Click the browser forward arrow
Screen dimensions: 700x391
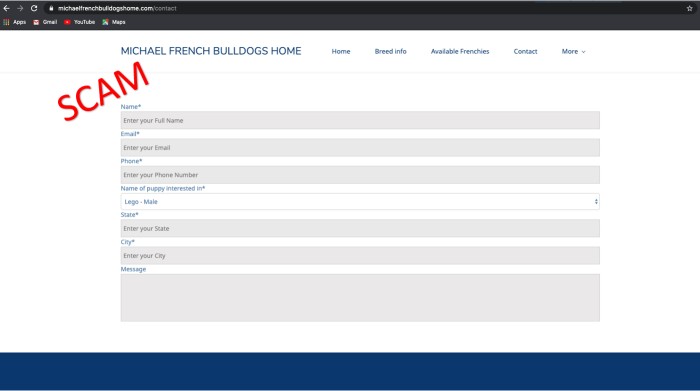[x=20, y=8]
